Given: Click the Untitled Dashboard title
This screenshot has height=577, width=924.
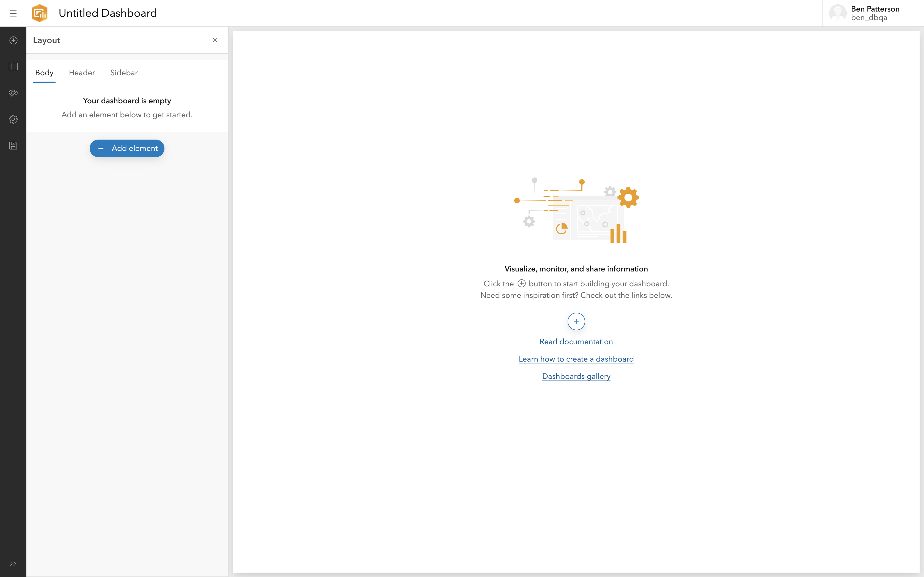Looking at the screenshot, I should pyautogui.click(x=108, y=13).
